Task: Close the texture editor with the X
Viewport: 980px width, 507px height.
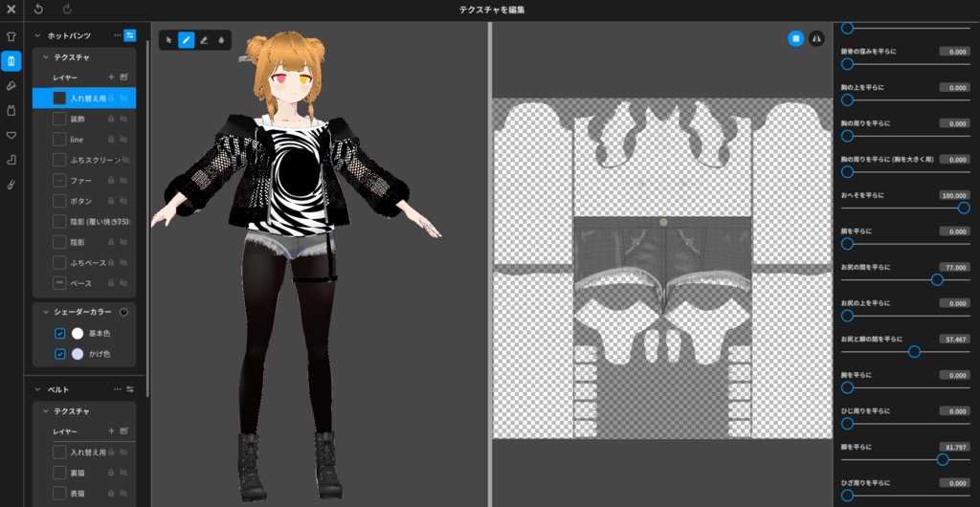Action: click(11, 10)
